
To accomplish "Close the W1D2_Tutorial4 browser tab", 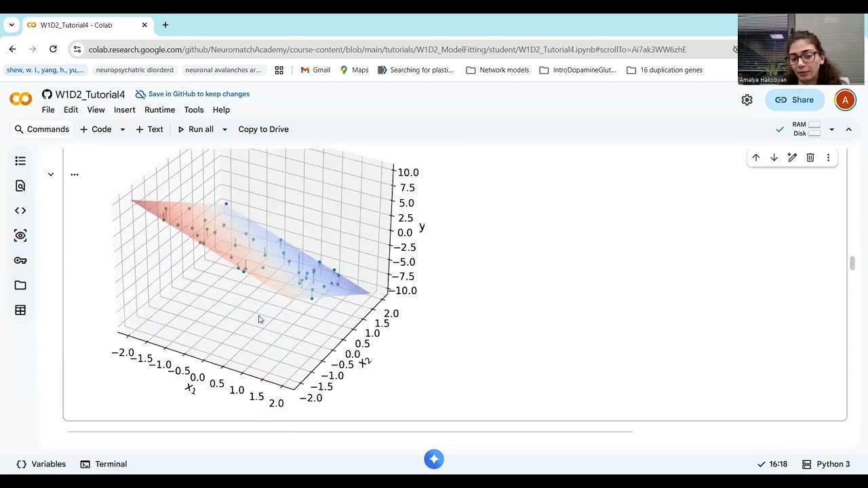I will (144, 25).
